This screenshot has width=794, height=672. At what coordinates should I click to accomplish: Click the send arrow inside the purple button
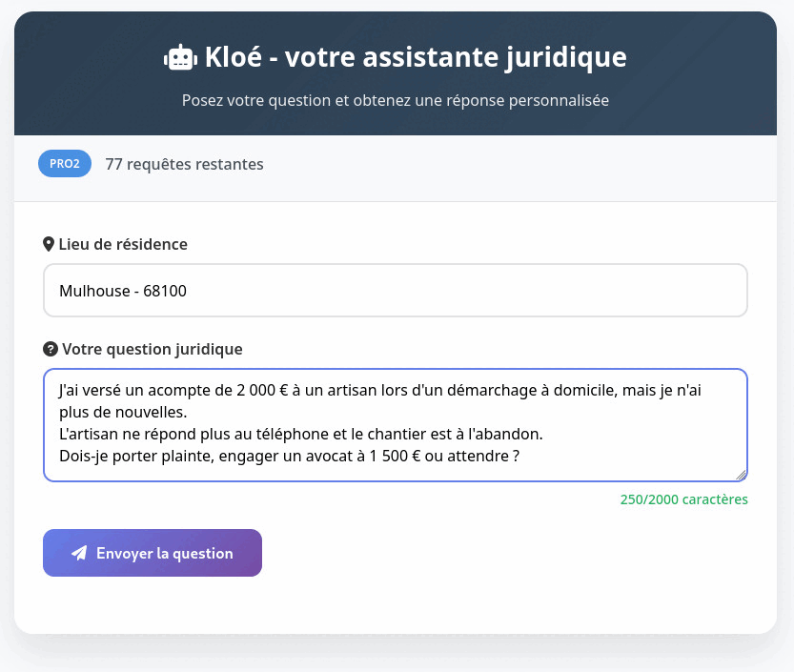[80, 552]
